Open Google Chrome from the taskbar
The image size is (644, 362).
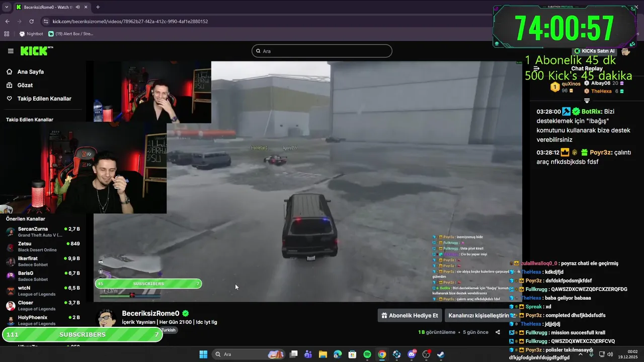click(x=382, y=354)
